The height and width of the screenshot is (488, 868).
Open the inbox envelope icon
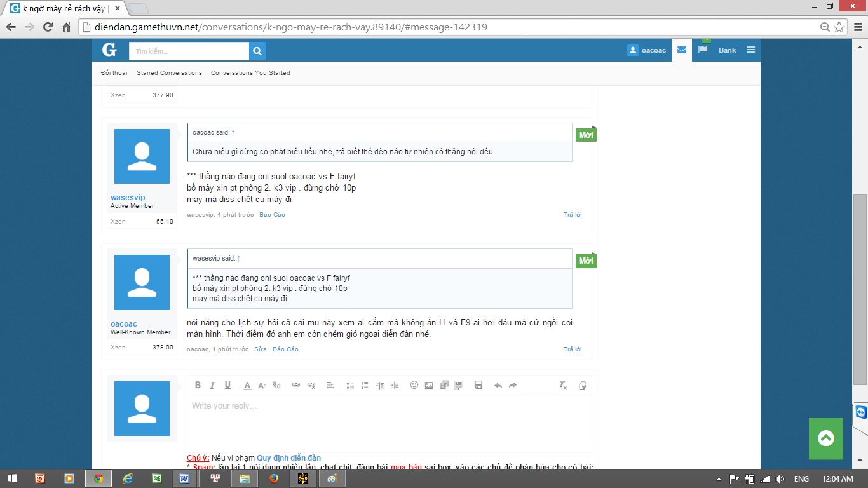[x=682, y=50]
